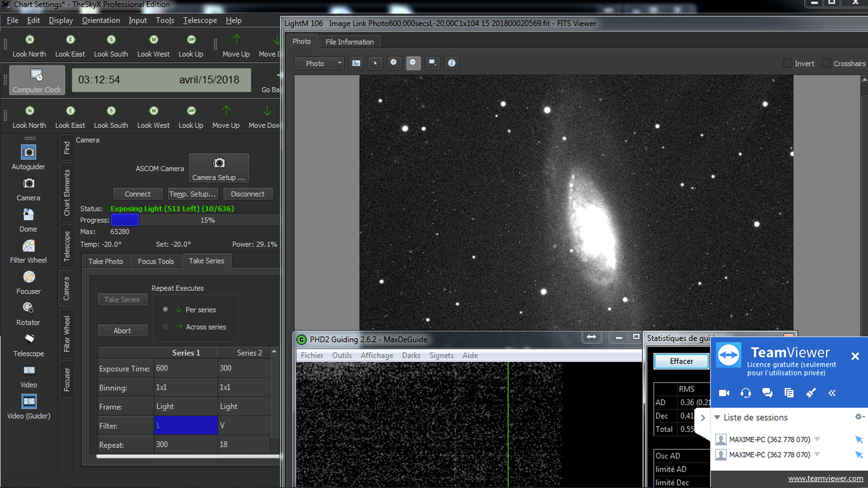The image size is (868, 488).
Task: Open the Focuser sidebar icon
Action: tap(28, 277)
